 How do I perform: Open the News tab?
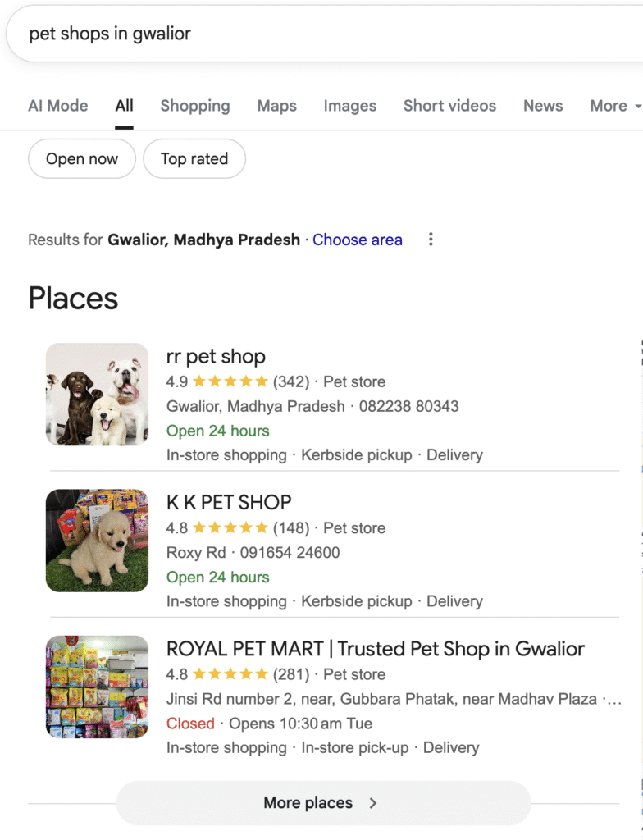coord(543,106)
